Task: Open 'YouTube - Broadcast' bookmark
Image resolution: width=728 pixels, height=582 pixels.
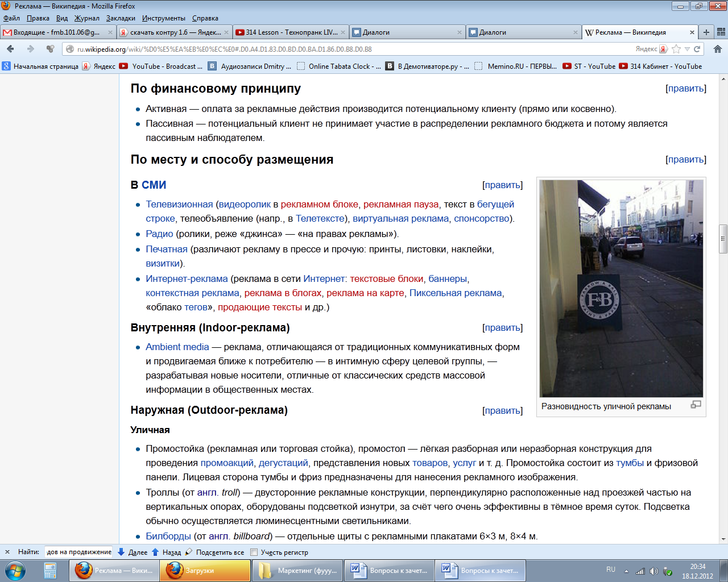Action: [161, 66]
